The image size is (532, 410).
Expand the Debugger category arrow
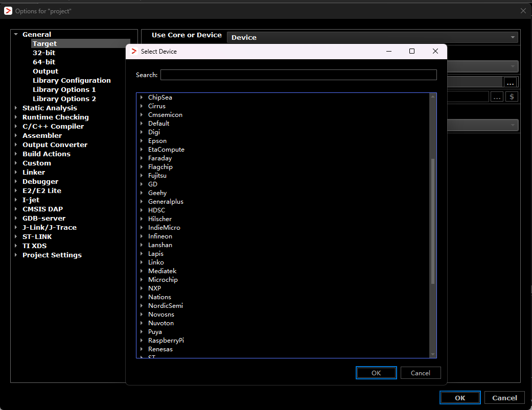tap(16, 181)
